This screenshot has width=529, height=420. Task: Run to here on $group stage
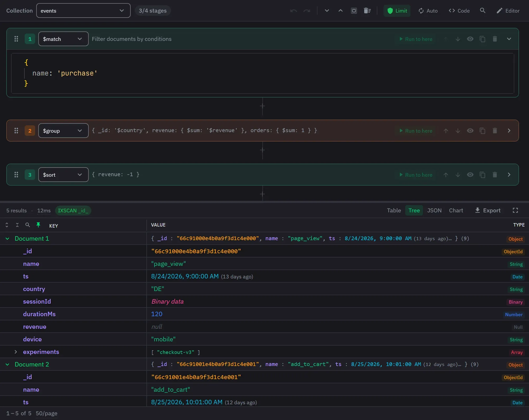coord(416,131)
